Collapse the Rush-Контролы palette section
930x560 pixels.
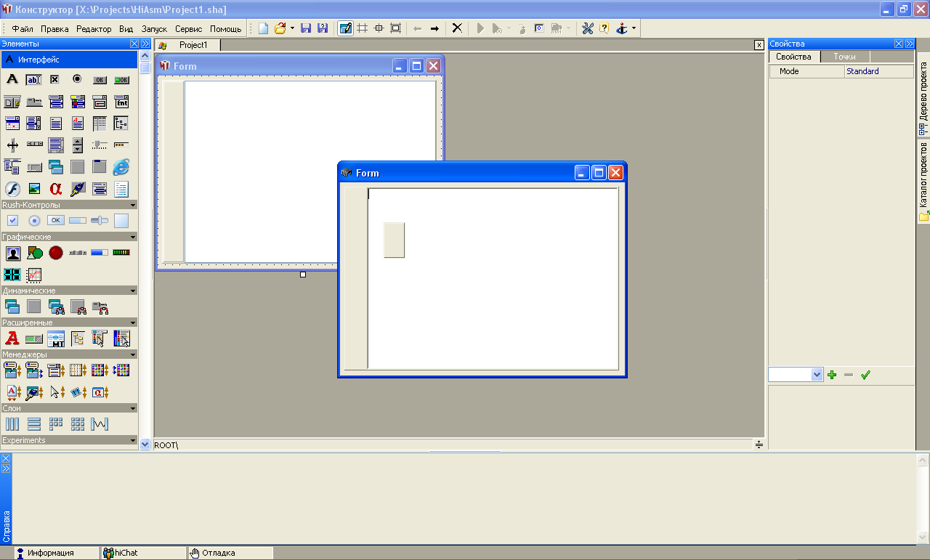(133, 205)
